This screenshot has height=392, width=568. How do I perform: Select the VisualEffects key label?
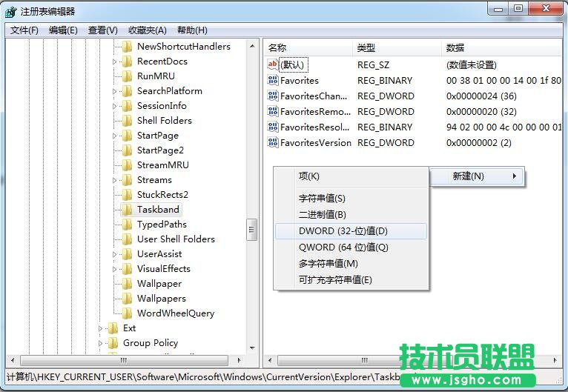point(164,269)
